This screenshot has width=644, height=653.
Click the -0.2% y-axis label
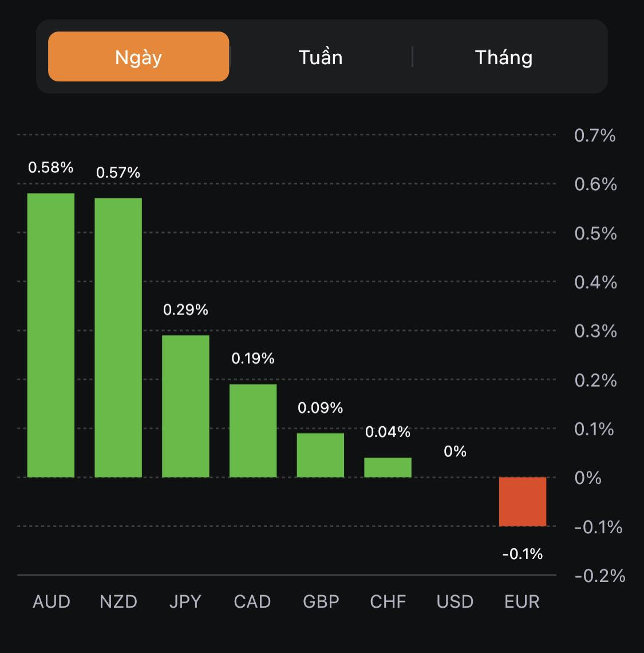599,576
